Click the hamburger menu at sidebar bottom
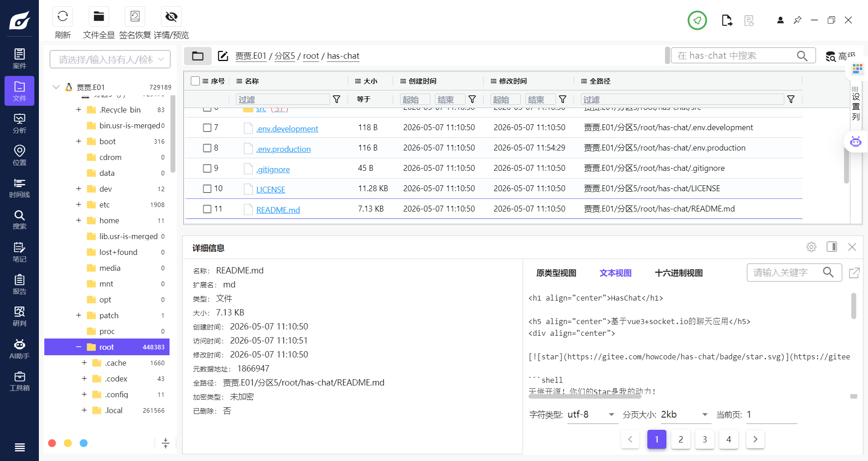Screen dimensions: 868x461 [x=19, y=447]
